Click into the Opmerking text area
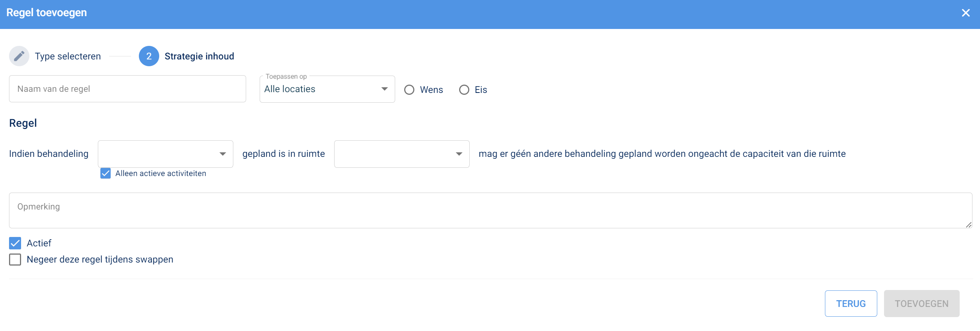Screen dimensions: 980x331 pos(490,211)
